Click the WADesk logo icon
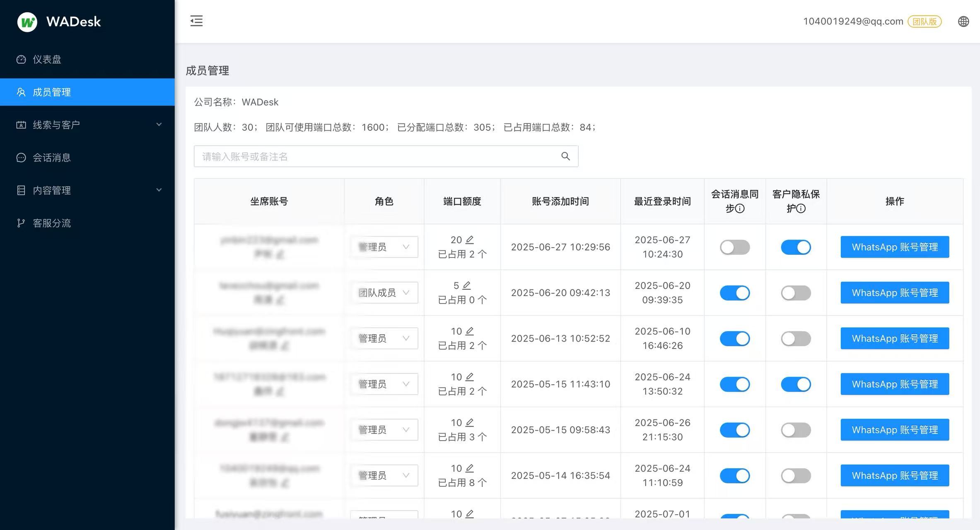The image size is (980, 530). point(27,22)
